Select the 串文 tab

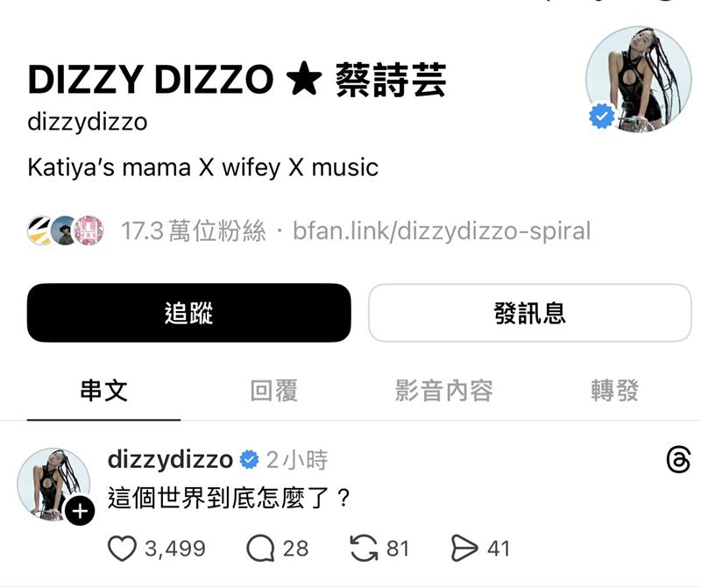pyautogui.click(x=103, y=390)
